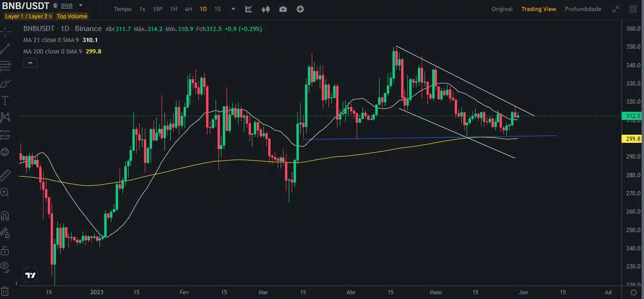The image size is (644, 299).
Task: Open the technical indicators icon
Action: coord(249,9)
